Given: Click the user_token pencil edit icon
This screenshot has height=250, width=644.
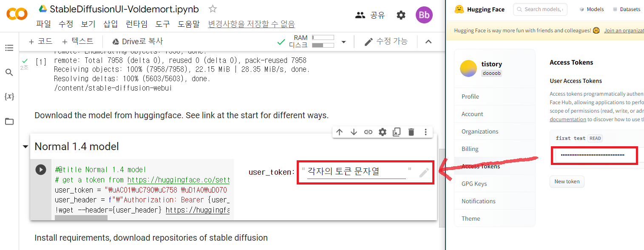Looking at the screenshot, I should pos(424,172).
